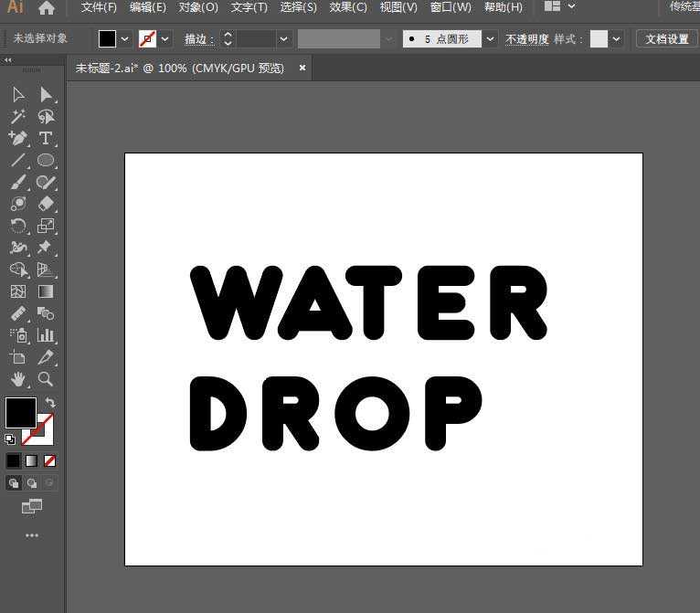Swap fill and stroke colors
700x613 pixels.
click(x=50, y=403)
